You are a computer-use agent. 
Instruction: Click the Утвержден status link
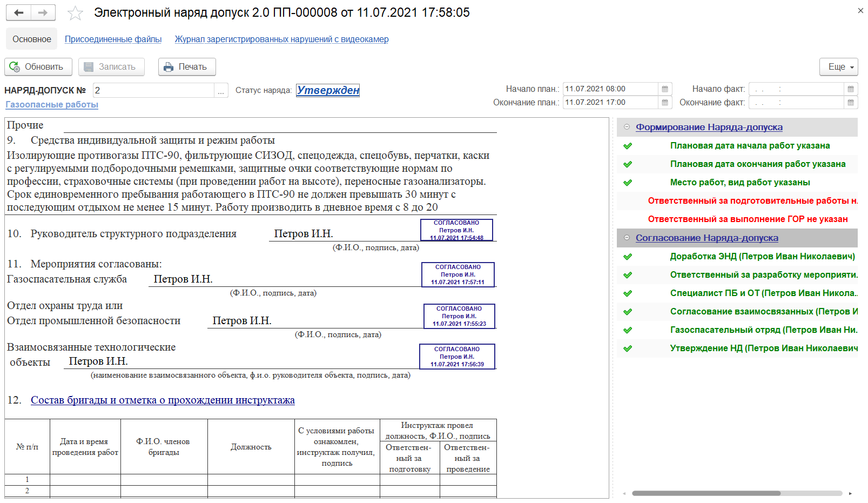click(x=328, y=90)
